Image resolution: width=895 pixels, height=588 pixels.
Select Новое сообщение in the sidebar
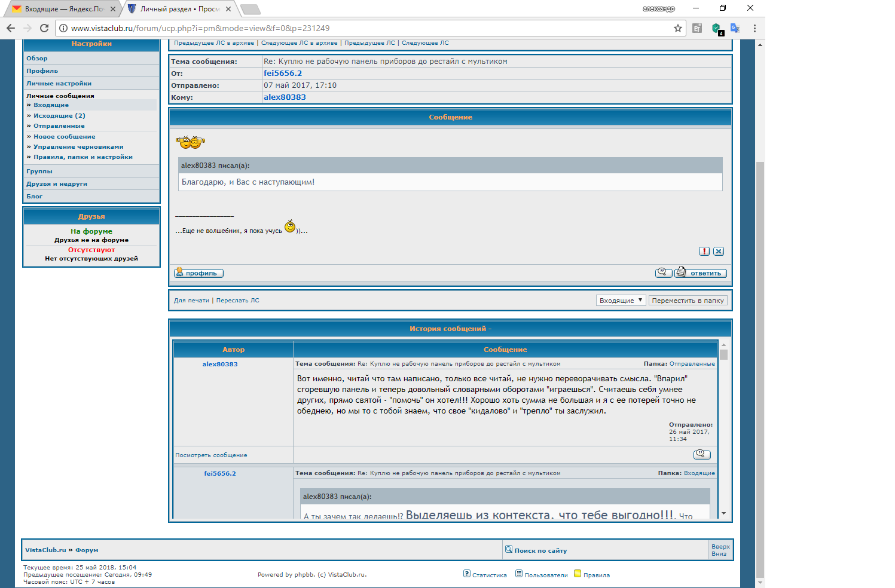point(64,137)
